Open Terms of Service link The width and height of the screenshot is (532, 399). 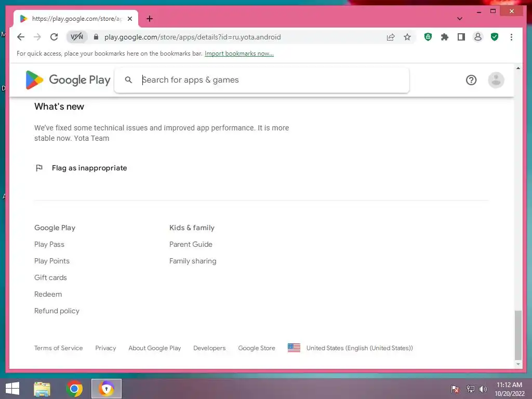tap(58, 348)
